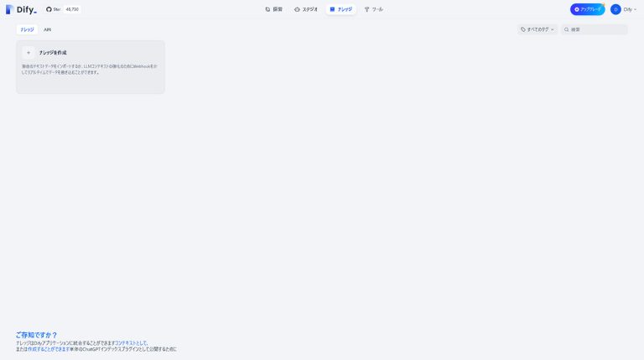Expand the All Tags (すべてのタグ) filter
644x360 pixels.
point(538,29)
